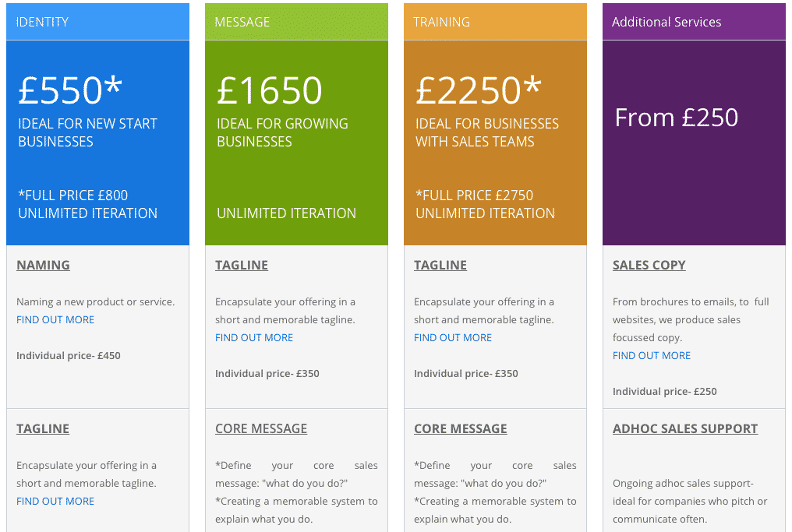Image resolution: width=792 pixels, height=532 pixels.
Task: Click FIND OUT MORE under Training column's Tagline
Action: click(x=453, y=337)
